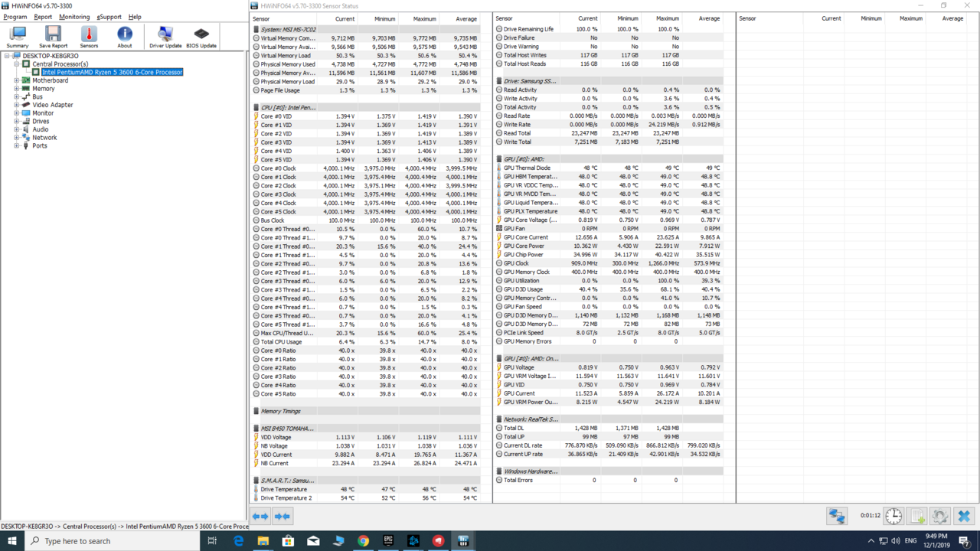
Task: Open the clock showing 9:49 PM
Action: click(x=936, y=541)
